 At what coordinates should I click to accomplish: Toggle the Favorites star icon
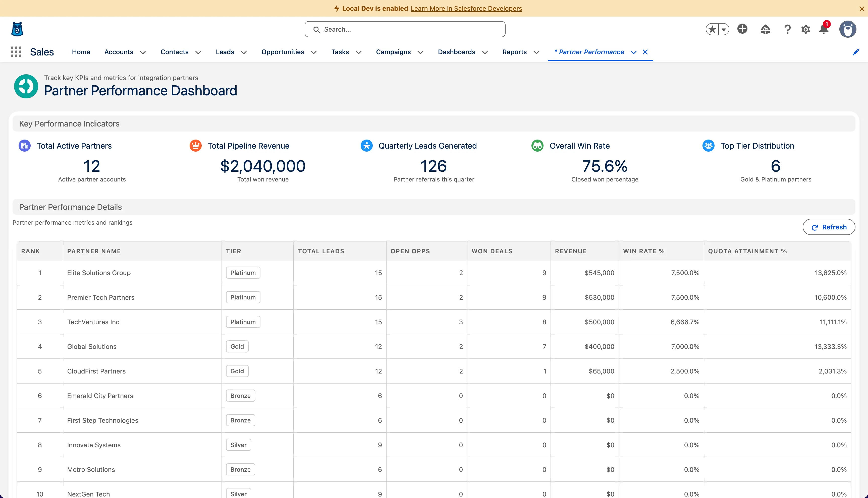[712, 29]
